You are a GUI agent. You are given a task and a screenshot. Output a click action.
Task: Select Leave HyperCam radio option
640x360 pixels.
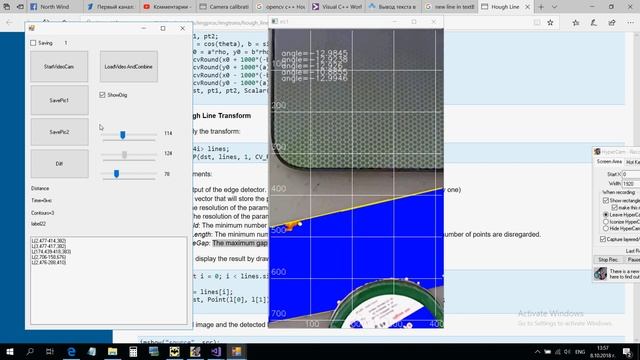click(606, 215)
